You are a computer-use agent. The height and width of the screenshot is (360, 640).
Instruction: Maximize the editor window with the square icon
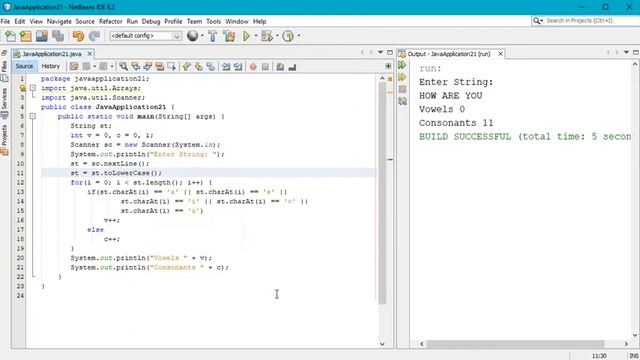tap(390, 53)
